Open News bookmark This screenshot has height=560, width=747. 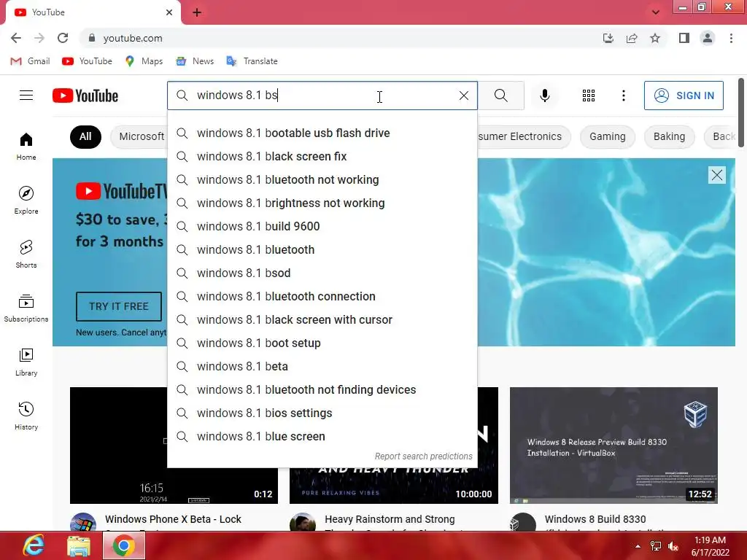(x=195, y=61)
